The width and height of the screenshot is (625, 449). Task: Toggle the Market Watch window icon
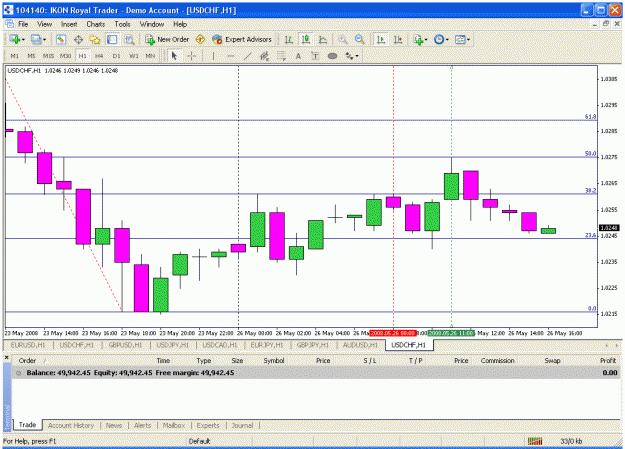pyautogui.click(x=61, y=39)
